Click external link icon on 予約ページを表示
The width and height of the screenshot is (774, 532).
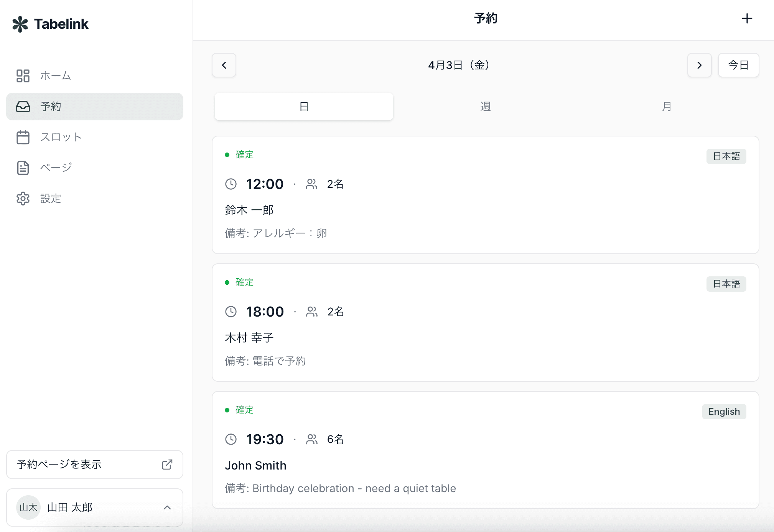pyautogui.click(x=167, y=465)
